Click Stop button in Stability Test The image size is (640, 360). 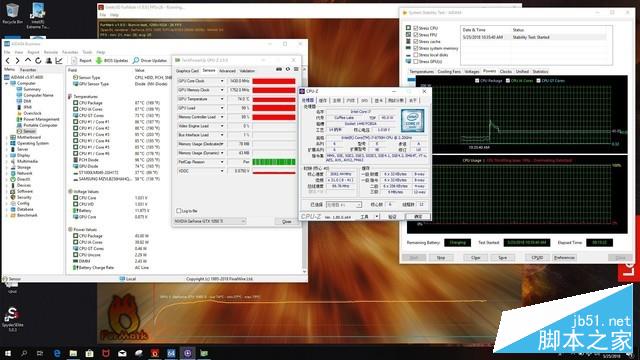click(x=441, y=258)
